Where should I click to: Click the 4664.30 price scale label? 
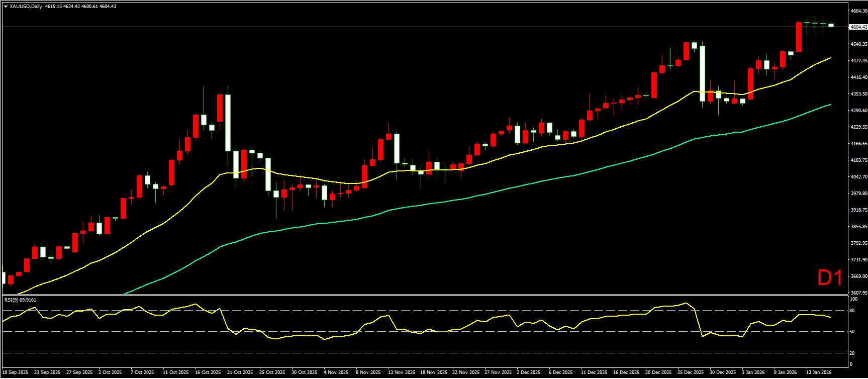pos(858,11)
